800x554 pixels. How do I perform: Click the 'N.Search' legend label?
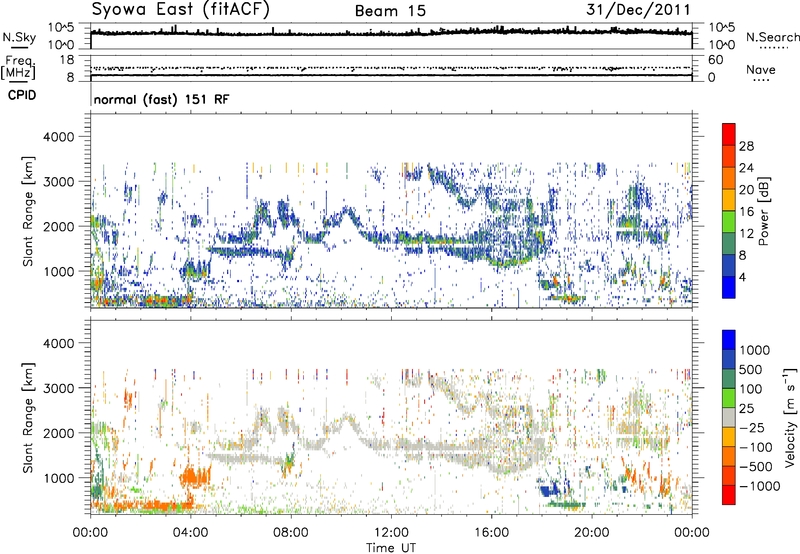(772, 37)
